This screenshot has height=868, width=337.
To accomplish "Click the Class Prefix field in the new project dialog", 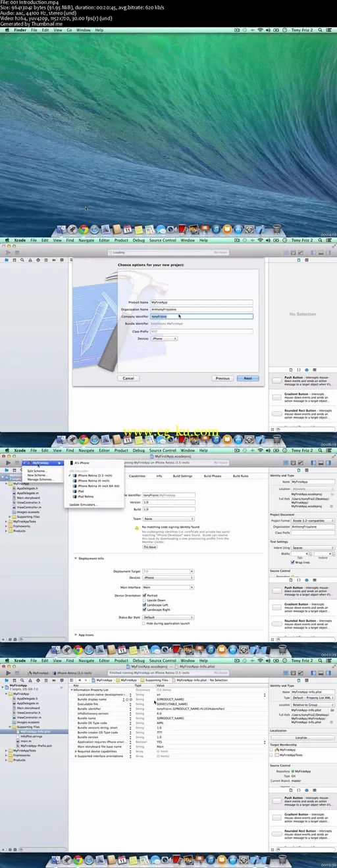I will point(201,331).
